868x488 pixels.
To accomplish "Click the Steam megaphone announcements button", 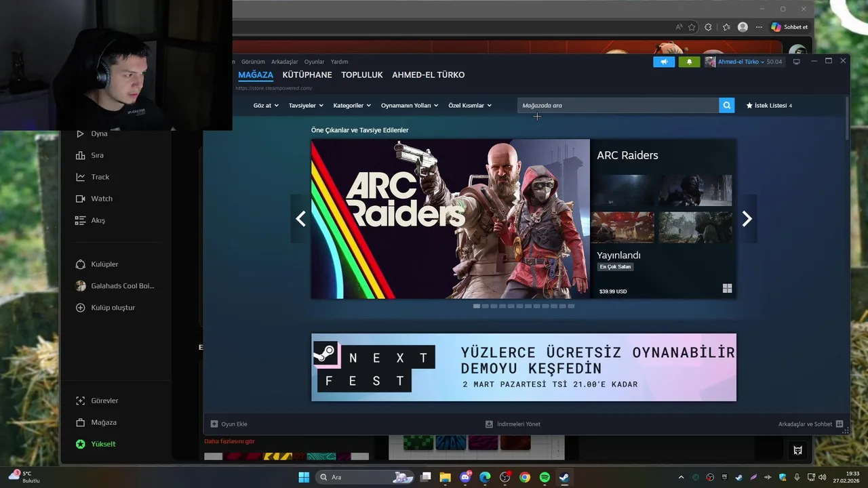I will 664,62.
